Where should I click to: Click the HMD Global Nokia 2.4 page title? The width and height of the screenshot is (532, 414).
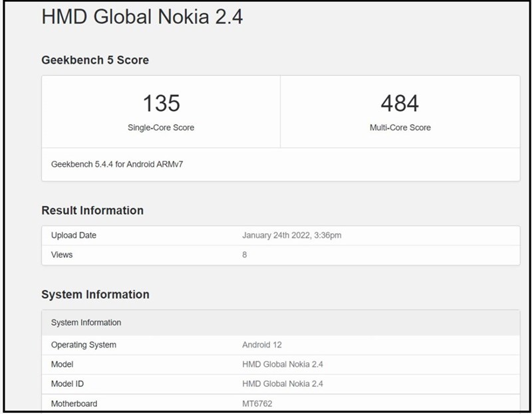142,17
